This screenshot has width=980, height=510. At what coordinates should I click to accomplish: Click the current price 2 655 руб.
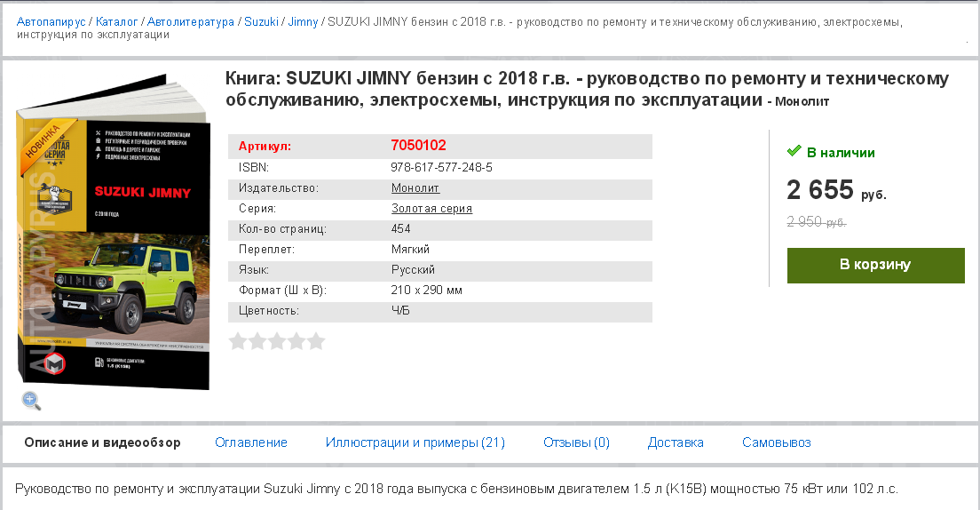coord(836,189)
